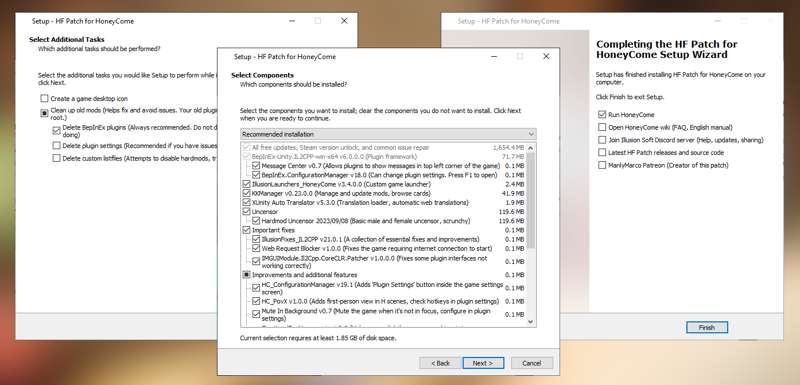This screenshot has height=385, width=800.
Task: Uncheck KKManager v0.23.0.0 component
Action: pyautogui.click(x=246, y=193)
